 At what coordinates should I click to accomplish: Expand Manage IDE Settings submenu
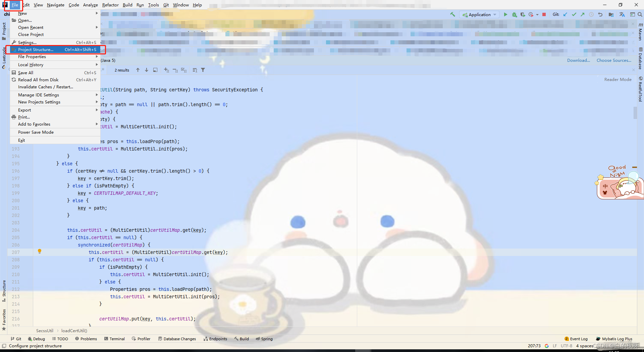pyautogui.click(x=55, y=95)
